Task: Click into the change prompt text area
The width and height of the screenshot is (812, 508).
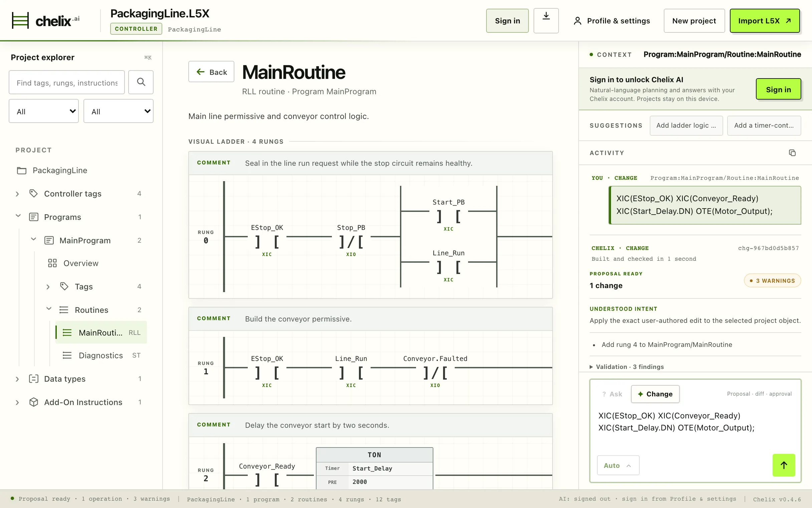Action: [695, 427]
